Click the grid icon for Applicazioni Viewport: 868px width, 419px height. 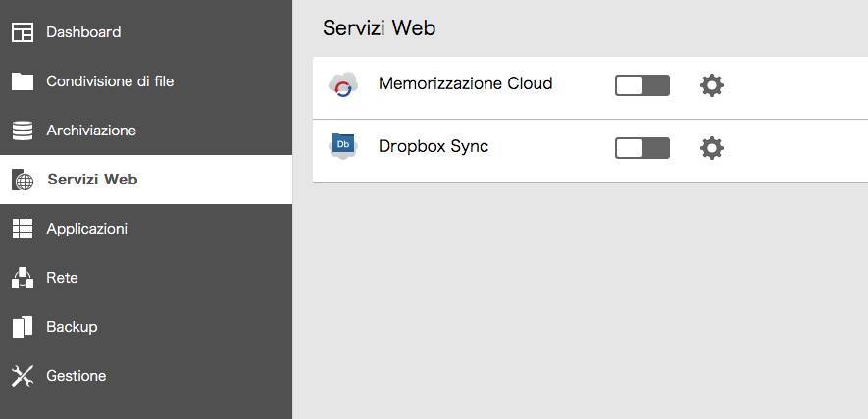pos(23,229)
